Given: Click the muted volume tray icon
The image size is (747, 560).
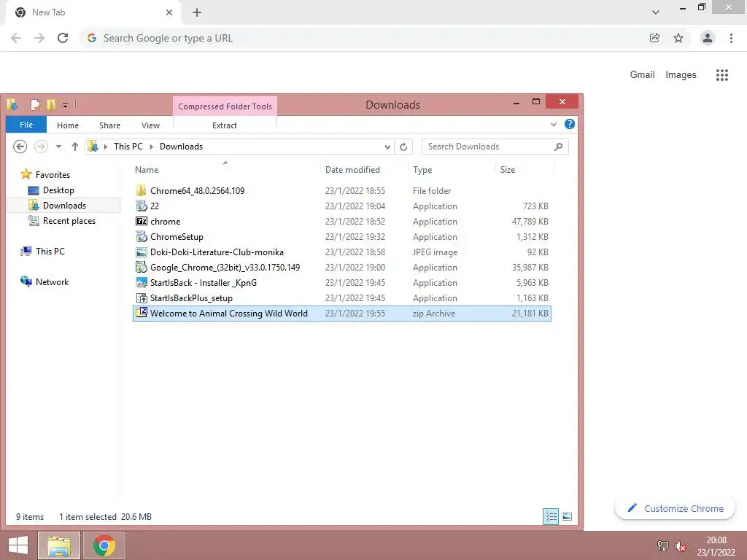Looking at the screenshot, I should pyautogui.click(x=681, y=546).
